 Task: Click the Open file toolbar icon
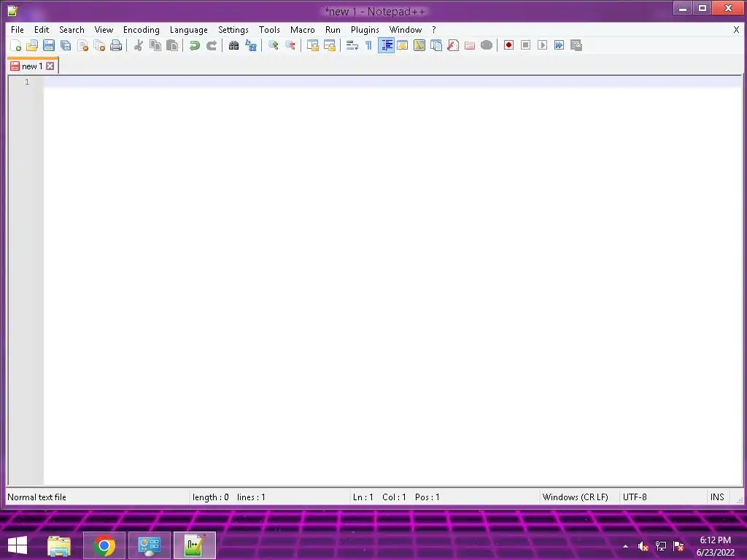pyautogui.click(x=32, y=45)
